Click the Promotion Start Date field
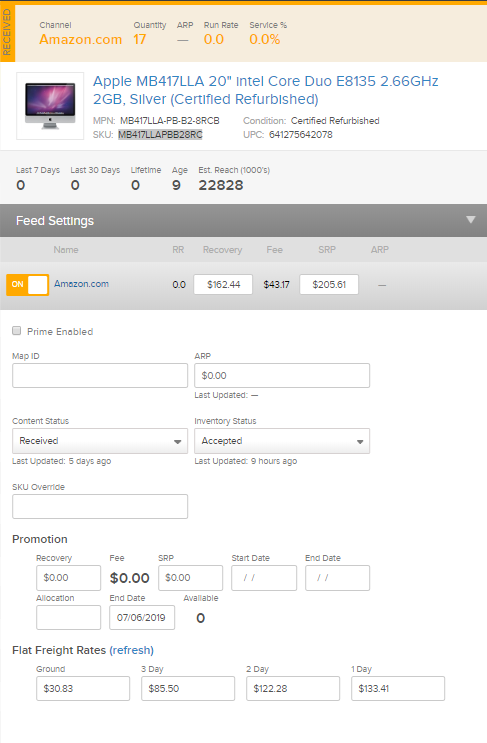The width and height of the screenshot is (487, 743). tap(264, 578)
